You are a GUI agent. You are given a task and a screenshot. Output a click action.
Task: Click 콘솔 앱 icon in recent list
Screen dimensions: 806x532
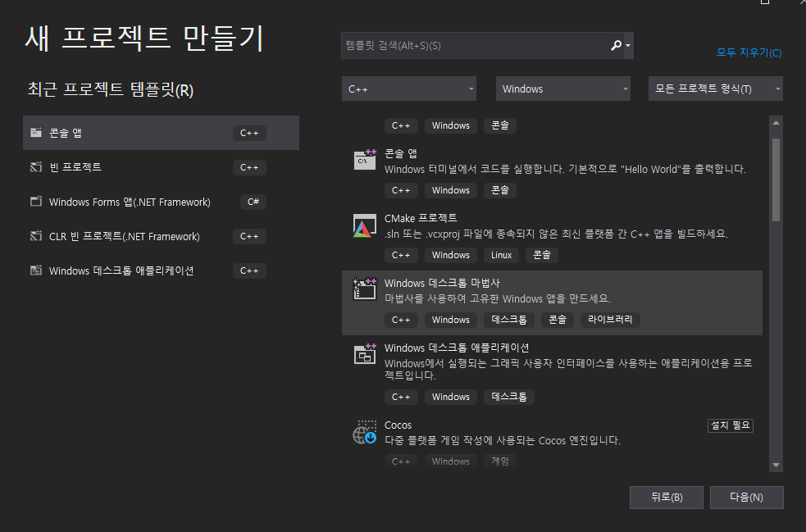coord(36,133)
